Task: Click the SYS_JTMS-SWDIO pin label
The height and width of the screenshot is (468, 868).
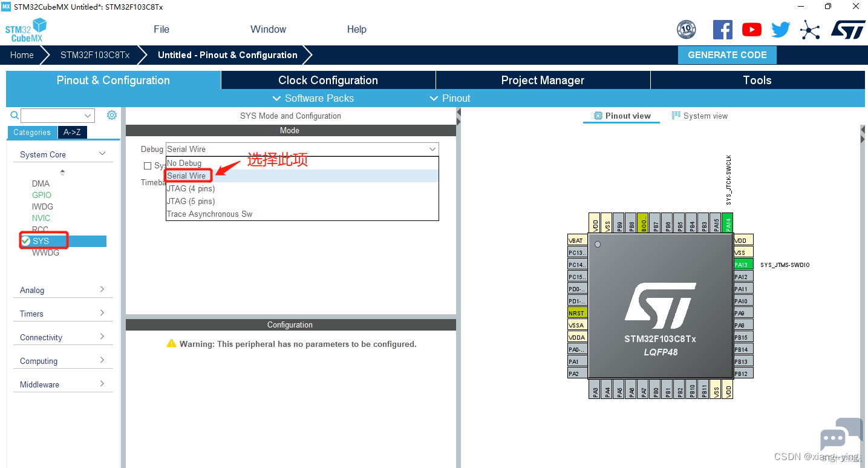Action: [785, 265]
